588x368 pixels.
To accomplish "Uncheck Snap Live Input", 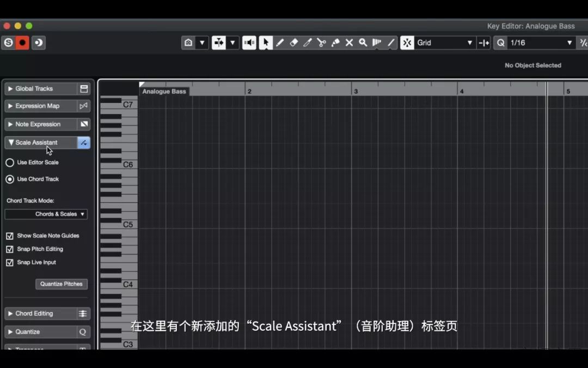I will [x=10, y=262].
